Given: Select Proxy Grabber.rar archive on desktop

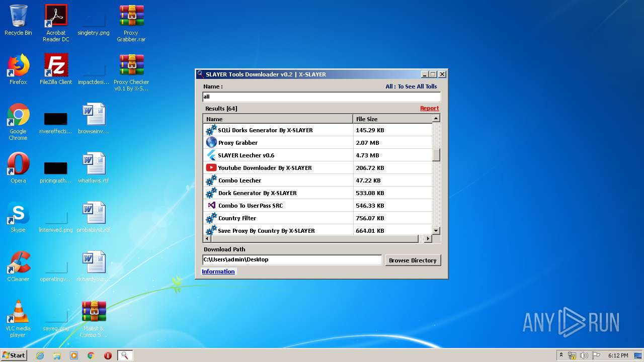Looking at the screenshot, I should pyautogui.click(x=131, y=23).
